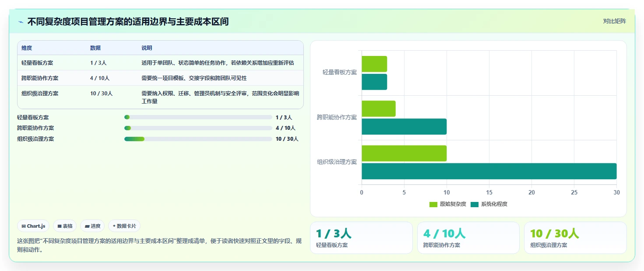Click the light green bar for 轻量看板方案
644x271 pixels.
[374, 64]
